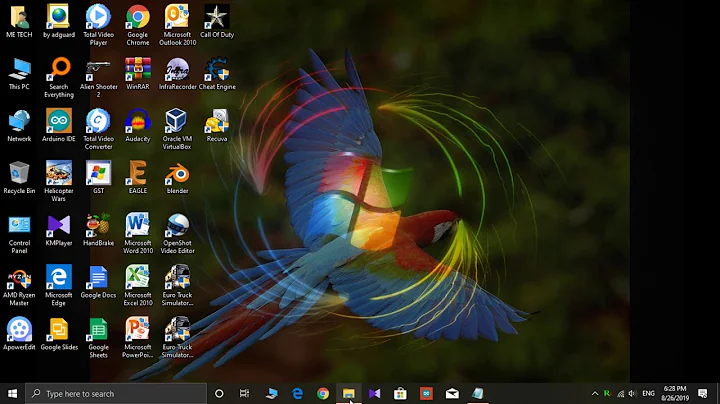Select the WinRAR desktop icon
The image size is (720, 404).
tap(138, 73)
